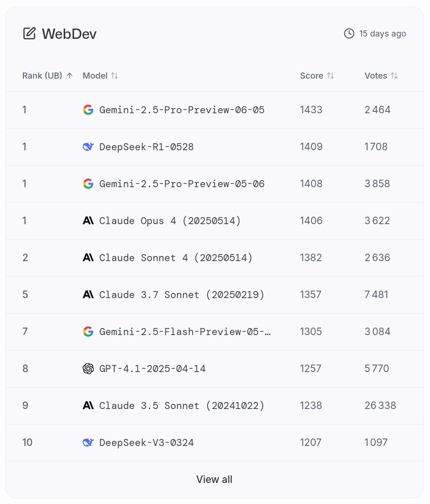Click the DeepSeek icon for DeepSeek-V3-0324
Screen dimensions: 430x504
tap(88, 443)
